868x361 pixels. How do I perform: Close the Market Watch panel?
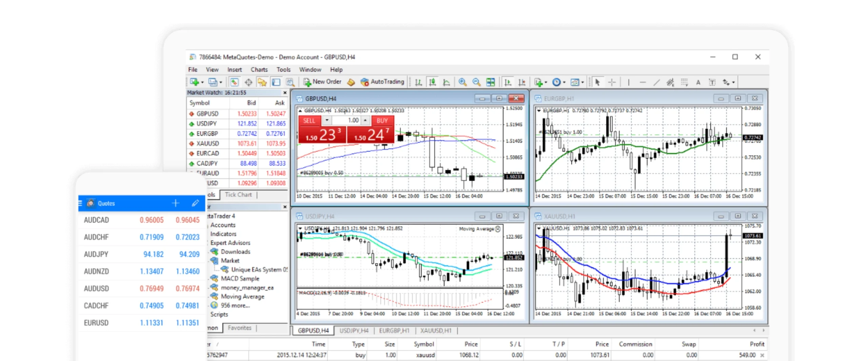285,93
